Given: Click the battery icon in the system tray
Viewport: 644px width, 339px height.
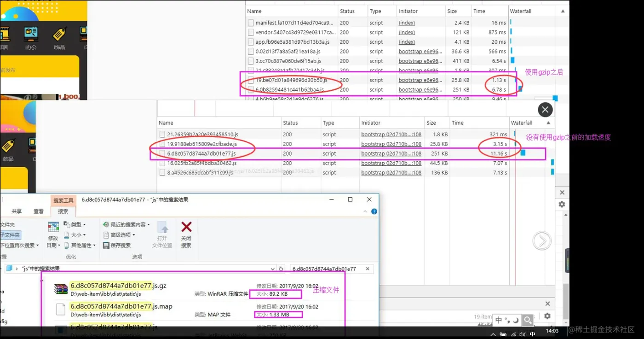Looking at the screenshot, I should tap(503, 334).
